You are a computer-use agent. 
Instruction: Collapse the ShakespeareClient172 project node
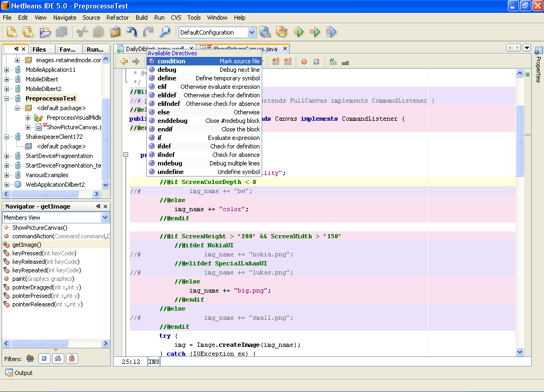click(6, 137)
